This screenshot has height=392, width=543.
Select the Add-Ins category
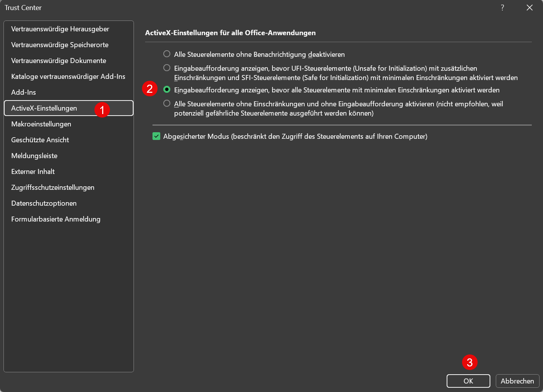point(69,92)
